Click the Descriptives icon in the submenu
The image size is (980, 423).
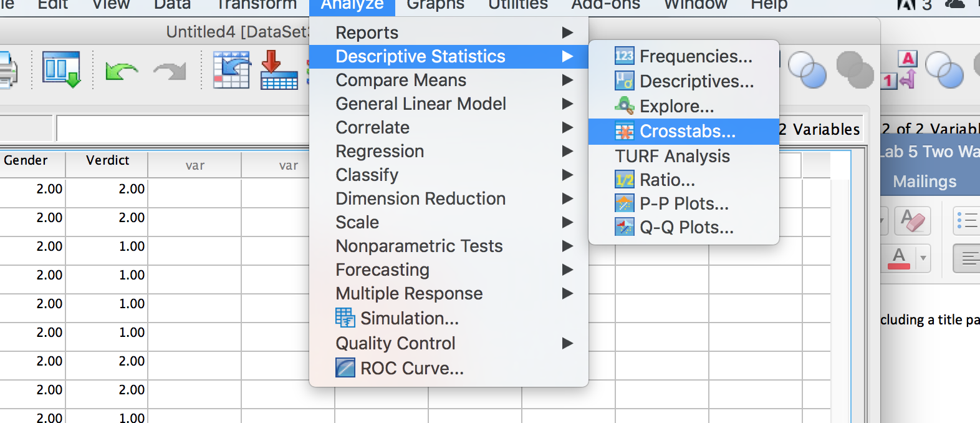(624, 80)
